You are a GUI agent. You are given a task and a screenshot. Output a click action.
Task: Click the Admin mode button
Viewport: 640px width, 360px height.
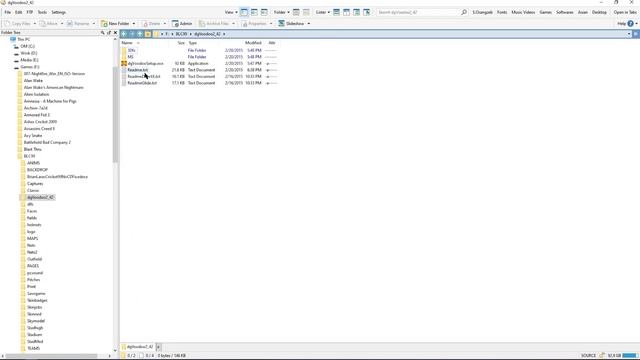[x=182, y=24]
